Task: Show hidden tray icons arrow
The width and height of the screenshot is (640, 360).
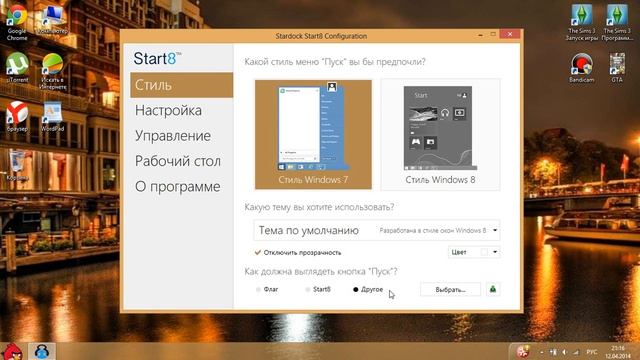Action: [x=542, y=352]
